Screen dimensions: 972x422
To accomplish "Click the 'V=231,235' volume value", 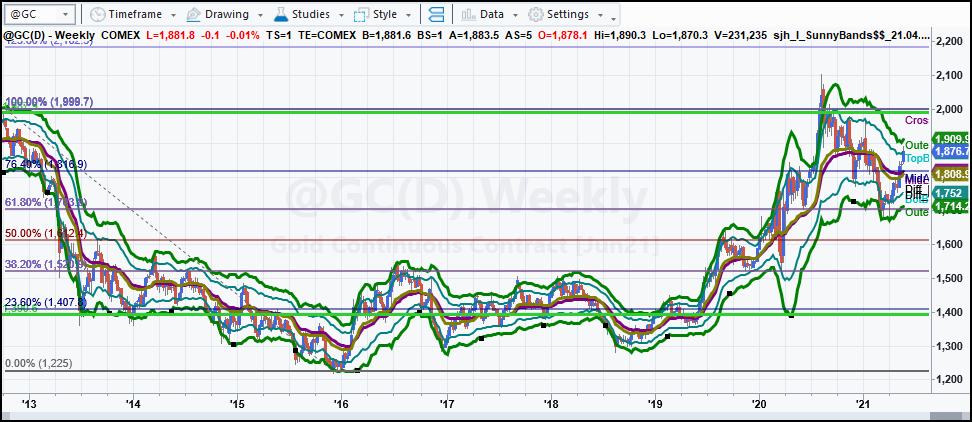I will [743, 35].
